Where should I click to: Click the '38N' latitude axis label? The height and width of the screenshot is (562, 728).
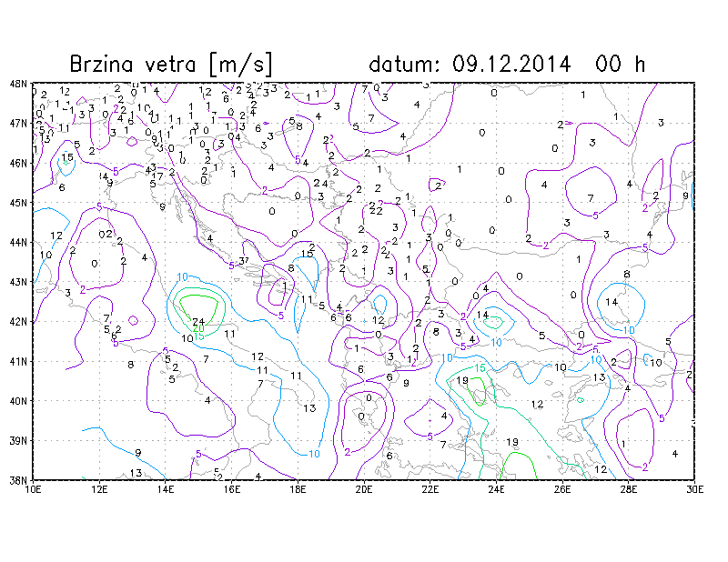18,480
